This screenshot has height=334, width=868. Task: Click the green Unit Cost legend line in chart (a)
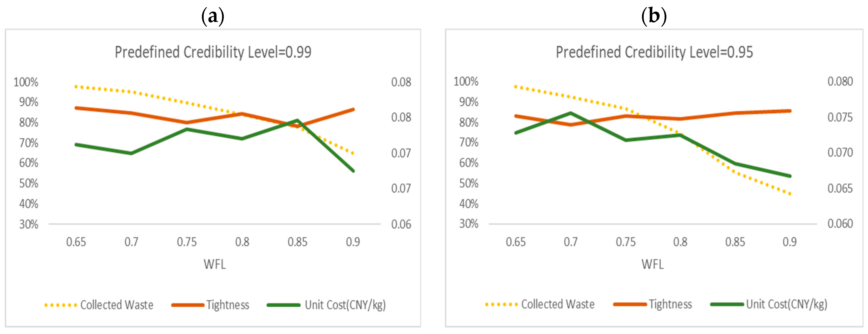(283, 305)
